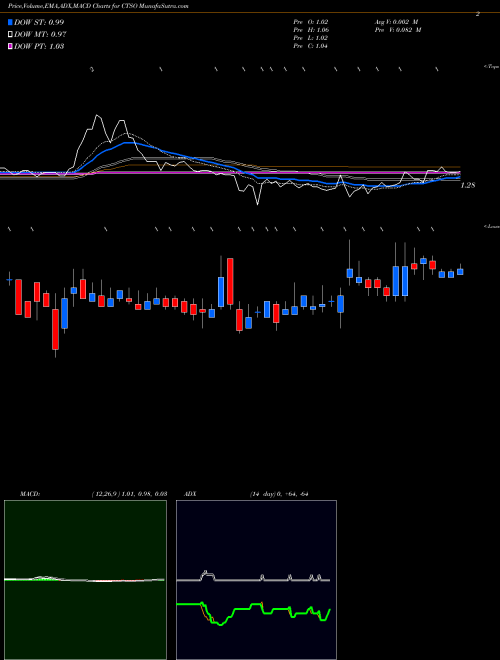
Task: Click the 1.28 price label on EMA chart
Action: point(468,185)
